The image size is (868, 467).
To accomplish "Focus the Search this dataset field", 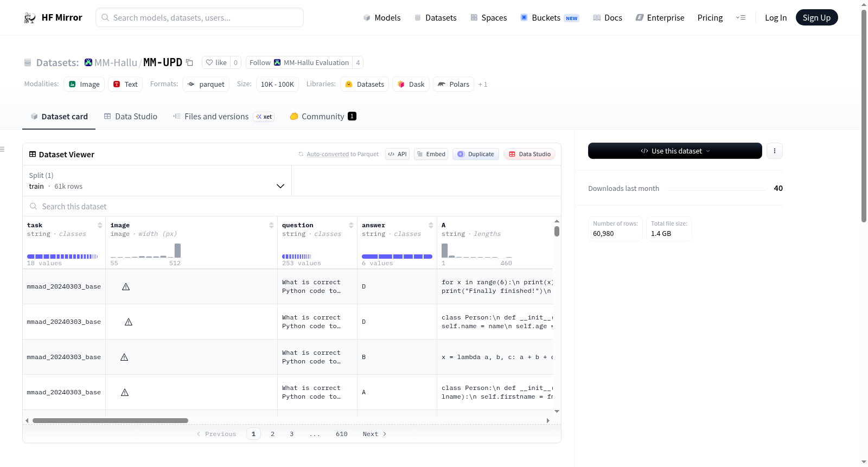I will click(292, 207).
